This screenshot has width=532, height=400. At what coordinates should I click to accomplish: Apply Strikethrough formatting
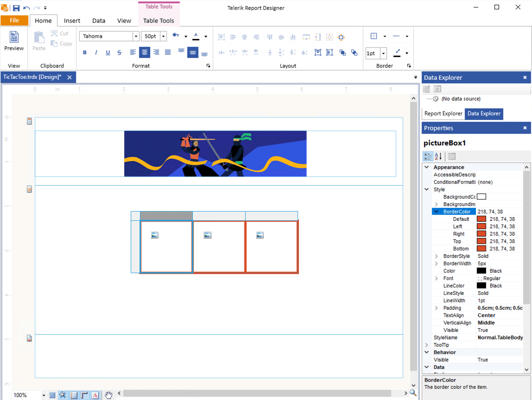pos(120,52)
